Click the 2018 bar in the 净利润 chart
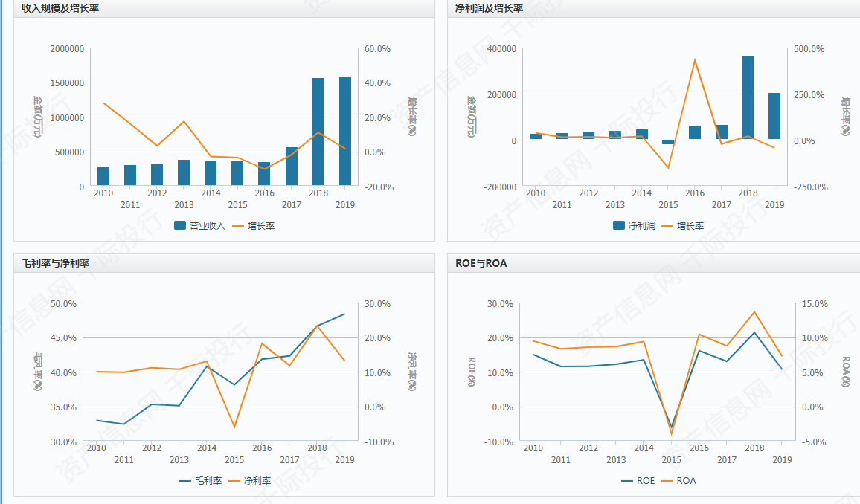Image resolution: width=860 pixels, height=504 pixels. click(x=748, y=98)
